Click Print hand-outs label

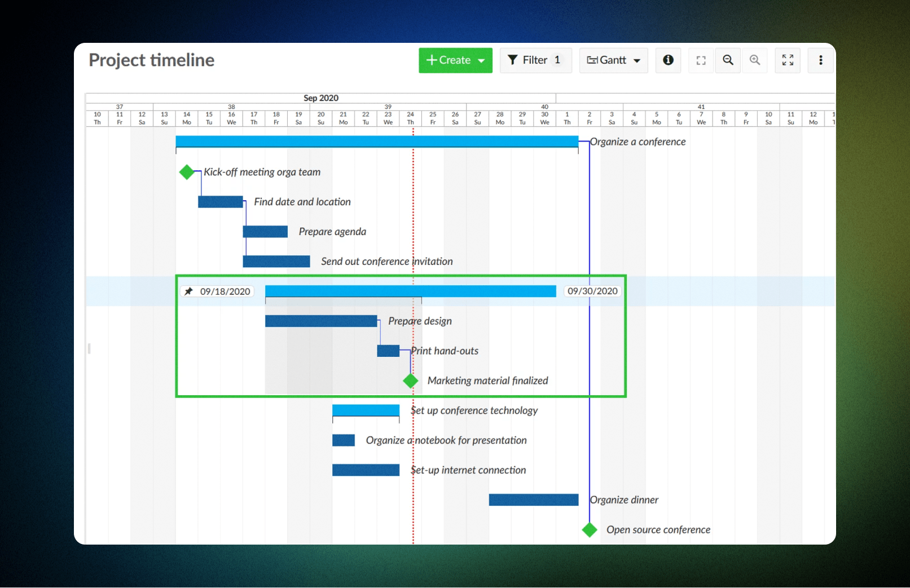[x=445, y=351]
